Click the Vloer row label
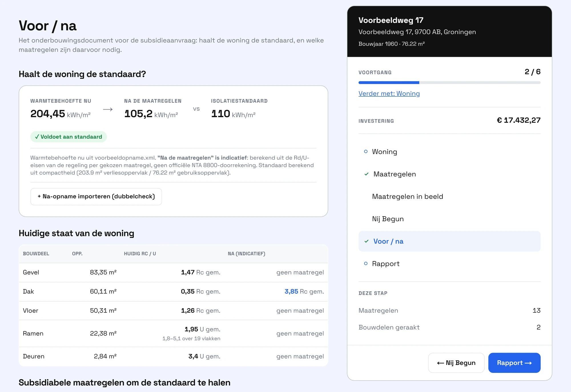This screenshot has width=571, height=392. coord(30,311)
